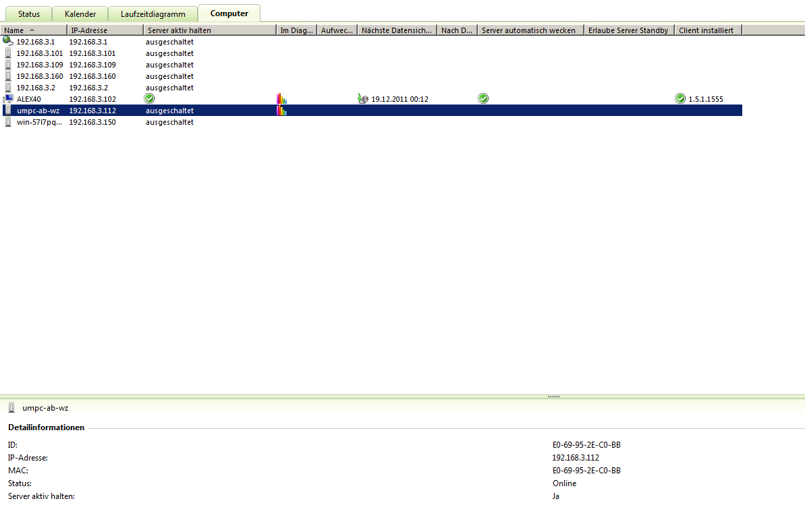Toggle Server automatisch wecken for ALEX40
The image size is (805, 532).
483,98
